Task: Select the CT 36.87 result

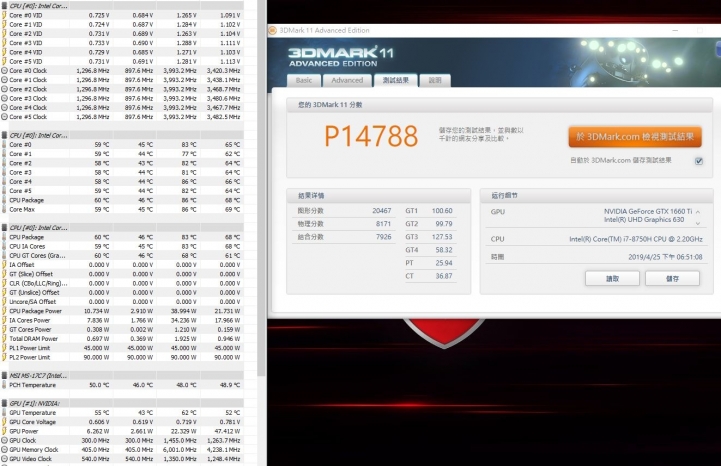Action: click(429, 276)
